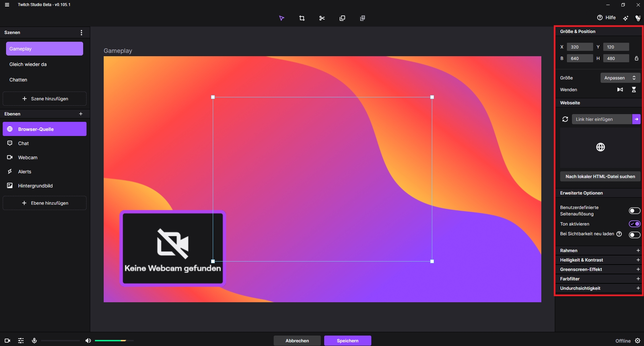Click the duplicate layer icon

click(342, 18)
